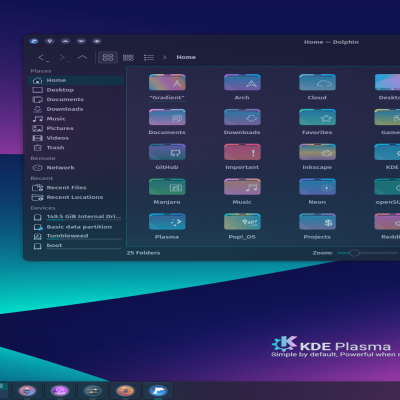This screenshot has height=400, width=400.
Task: Select the Plasma folder icon
Action: click(167, 222)
